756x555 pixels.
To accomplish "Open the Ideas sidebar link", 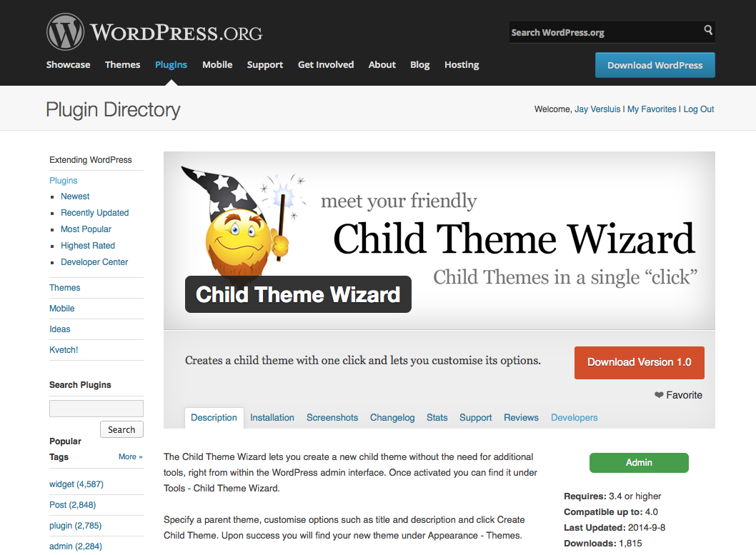I will click(x=60, y=329).
